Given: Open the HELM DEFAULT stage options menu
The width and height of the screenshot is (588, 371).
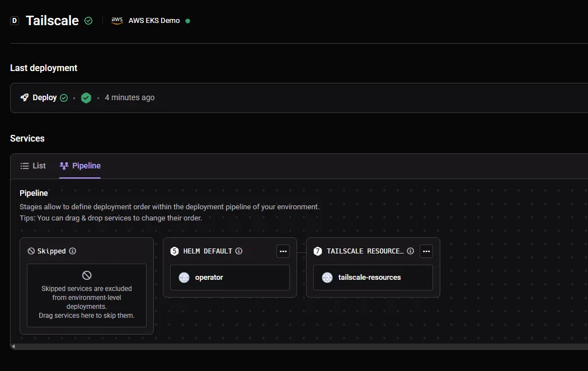Looking at the screenshot, I should pos(283,251).
